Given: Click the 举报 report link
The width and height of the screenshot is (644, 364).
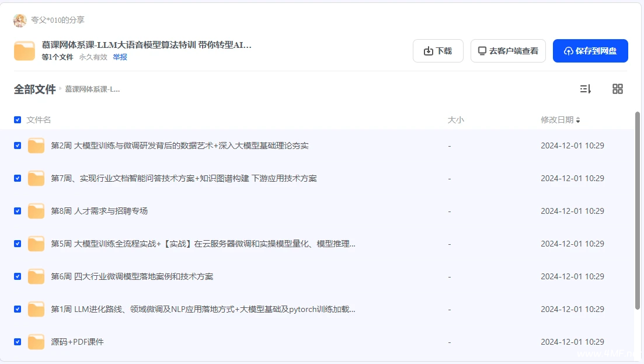Looking at the screenshot, I should pos(120,57).
